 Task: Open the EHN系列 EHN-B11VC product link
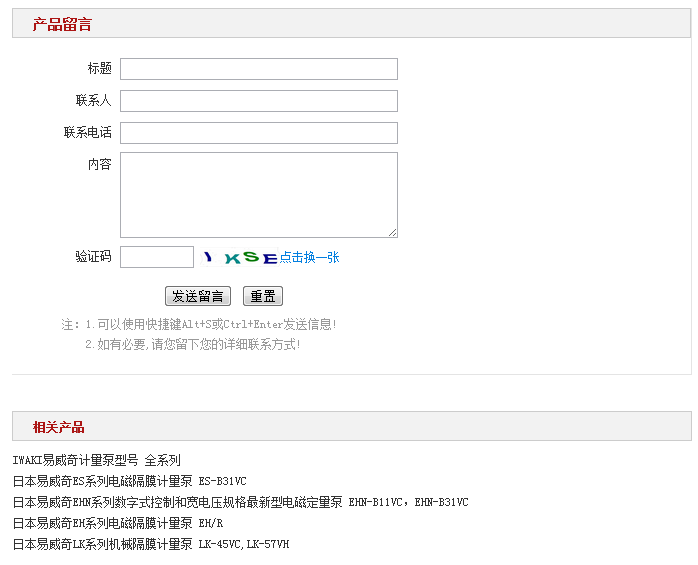(240, 502)
